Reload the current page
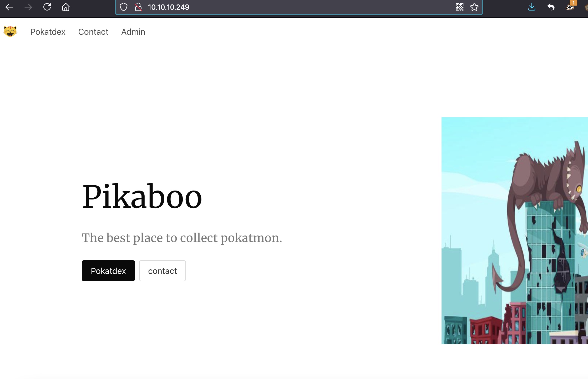The height and width of the screenshot is (379, 588). [x=47, y=7]
